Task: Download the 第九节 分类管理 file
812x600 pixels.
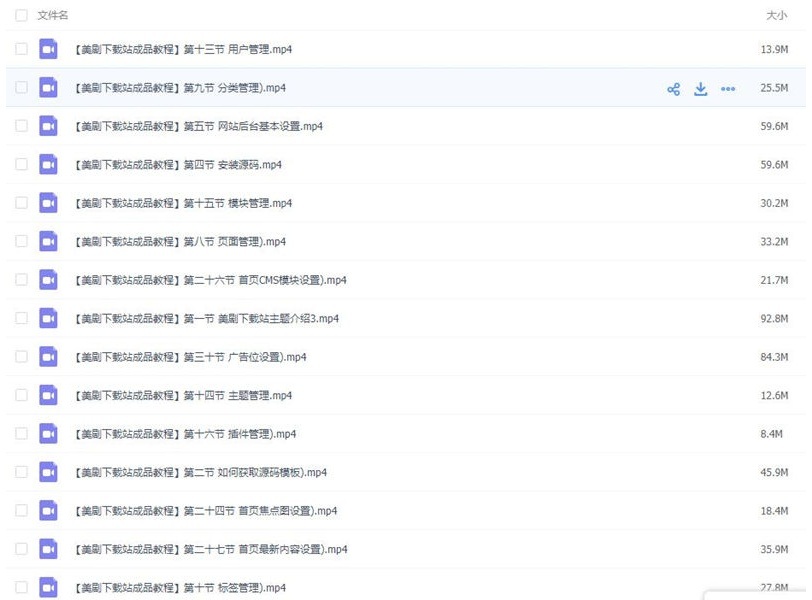Action: tap(701, 89)
